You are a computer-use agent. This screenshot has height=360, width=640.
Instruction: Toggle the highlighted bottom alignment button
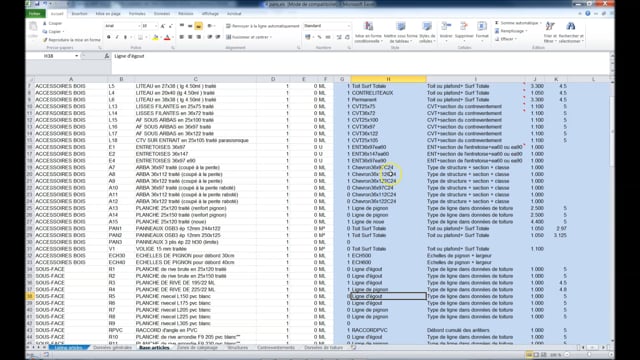point(199,26)
